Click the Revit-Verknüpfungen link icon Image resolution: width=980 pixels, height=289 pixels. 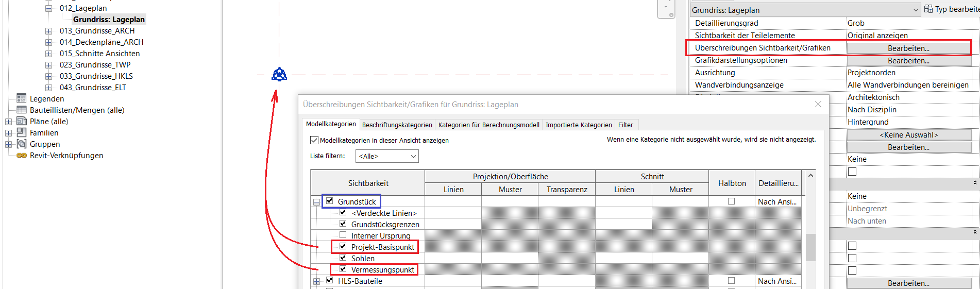tap(21, 155)
